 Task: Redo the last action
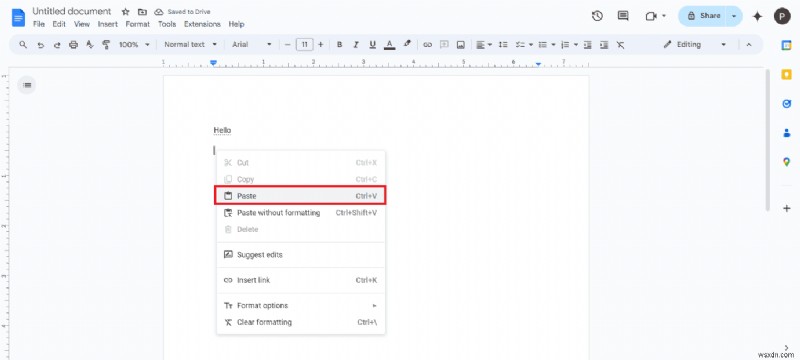pyautogui.click(x=57, y=45)
